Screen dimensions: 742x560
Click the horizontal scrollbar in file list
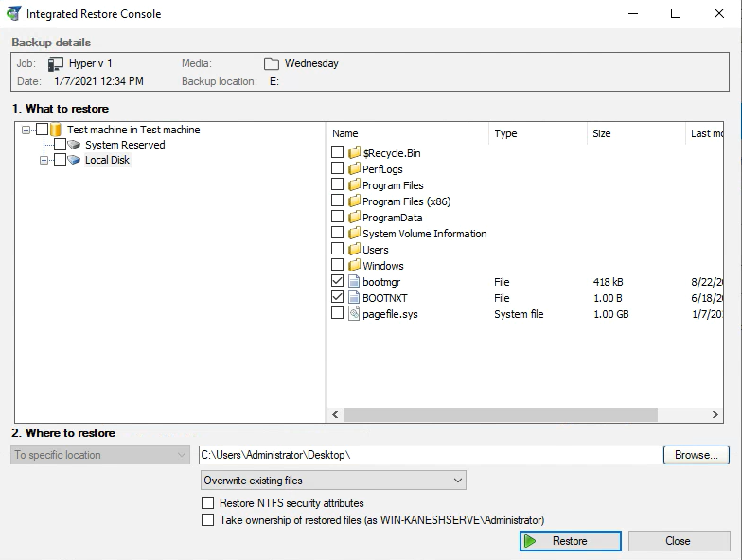point(501,415)
